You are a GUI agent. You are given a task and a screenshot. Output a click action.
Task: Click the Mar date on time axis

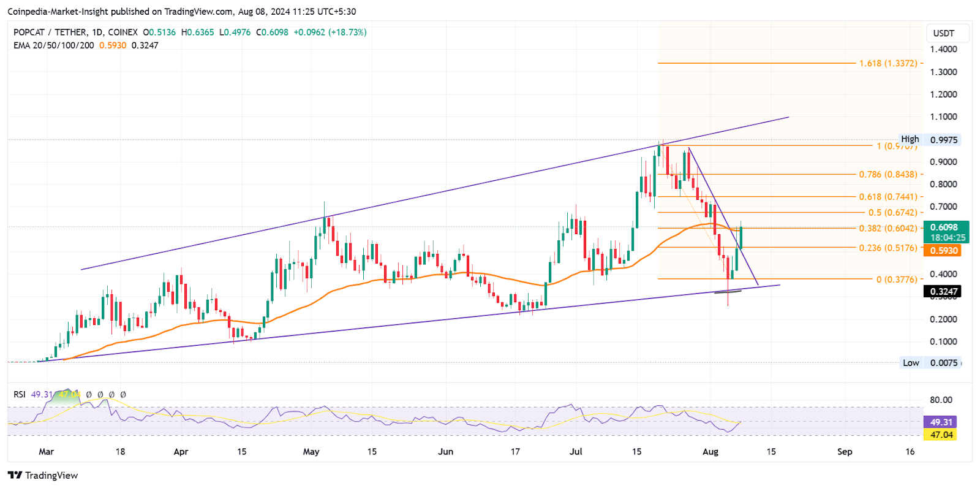click(x=47, y=451)
